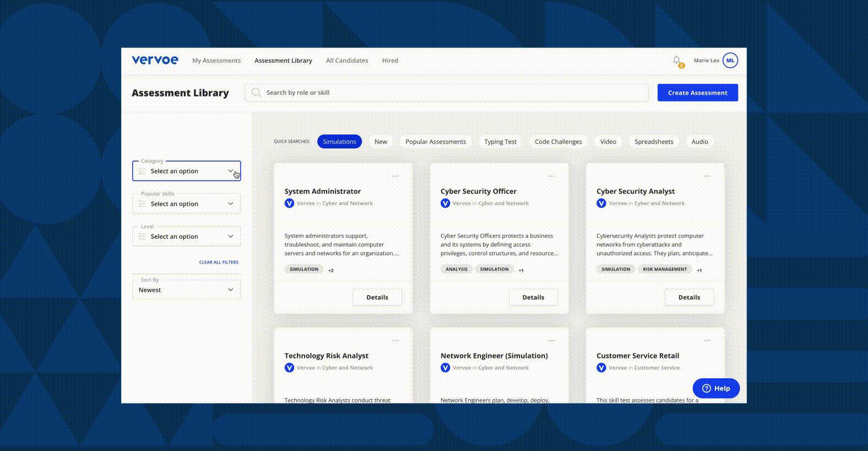Click Vervoe badge on Customer Service Retail card
This screenshot has height=451, width=868.
[x=601, y=368]
